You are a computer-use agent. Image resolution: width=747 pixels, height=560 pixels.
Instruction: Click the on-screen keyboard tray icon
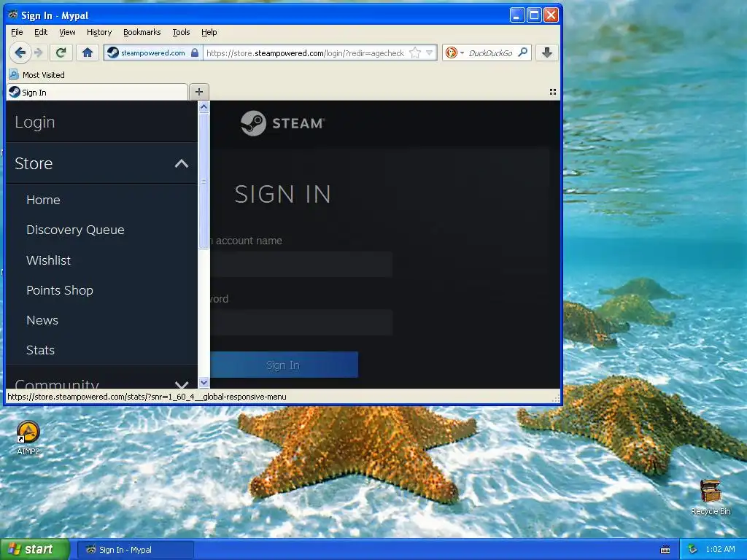[665, 550]
